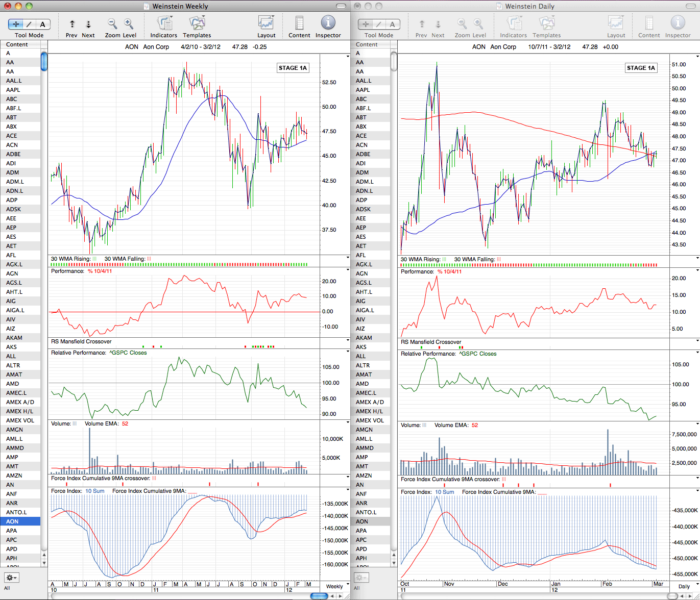Click Volume EMA 52 label in Daily chart

(456, 425)
